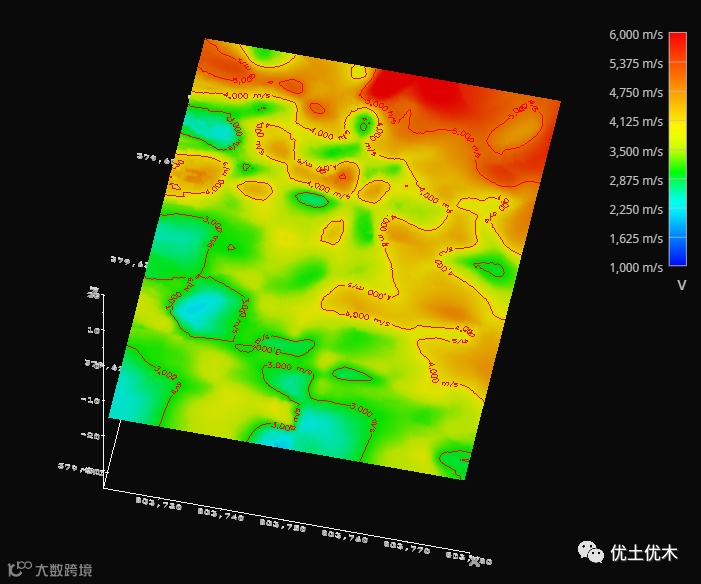Image resolution: width=701 pixels, height=584 pixels.
Task: Click the 803,730 X-axis tick label
Action: [x=159, y=504]
